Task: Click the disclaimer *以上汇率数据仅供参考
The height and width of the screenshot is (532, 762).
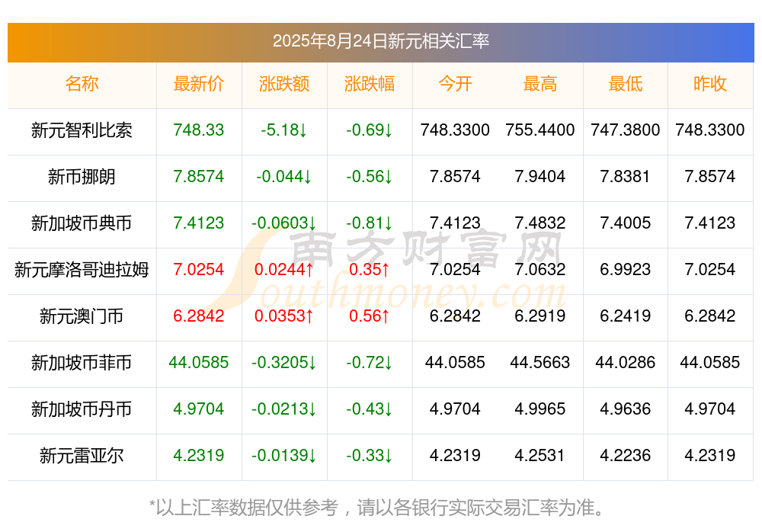Action: 244,508
